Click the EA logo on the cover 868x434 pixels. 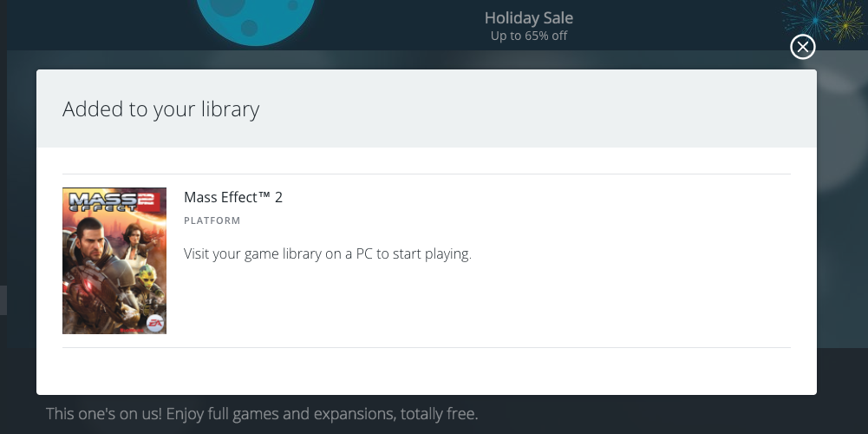pyautogui.click(x=155, y=322)
